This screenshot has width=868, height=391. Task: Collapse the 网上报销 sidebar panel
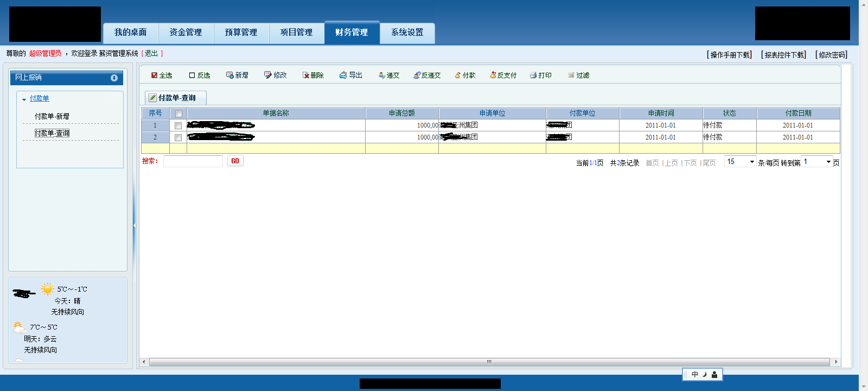click(114, 78)
